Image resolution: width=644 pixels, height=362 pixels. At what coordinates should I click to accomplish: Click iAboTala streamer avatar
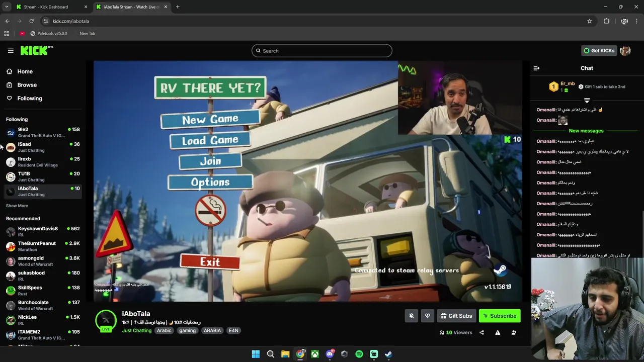[x=106, y=321]
